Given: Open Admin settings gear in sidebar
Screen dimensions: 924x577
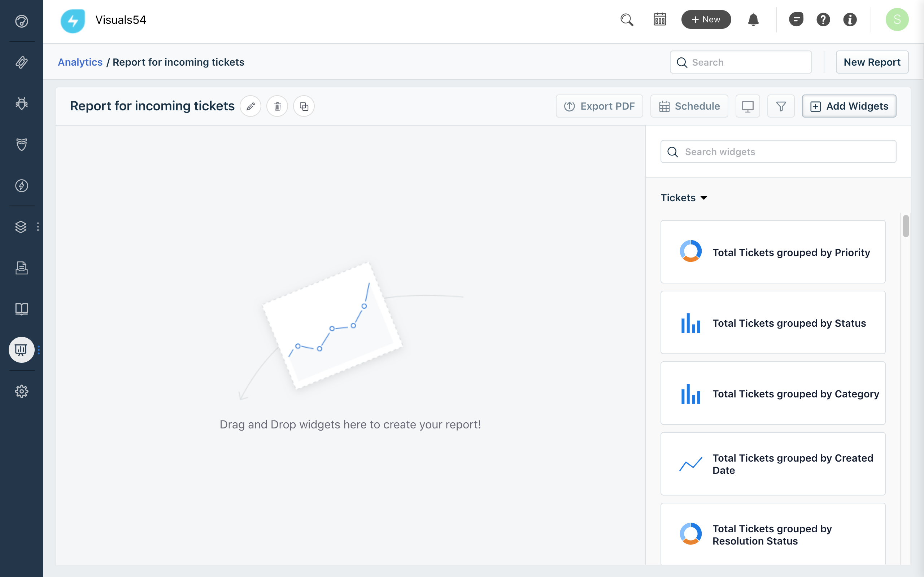Looking at the screenshot, I should tap(21, 391).
